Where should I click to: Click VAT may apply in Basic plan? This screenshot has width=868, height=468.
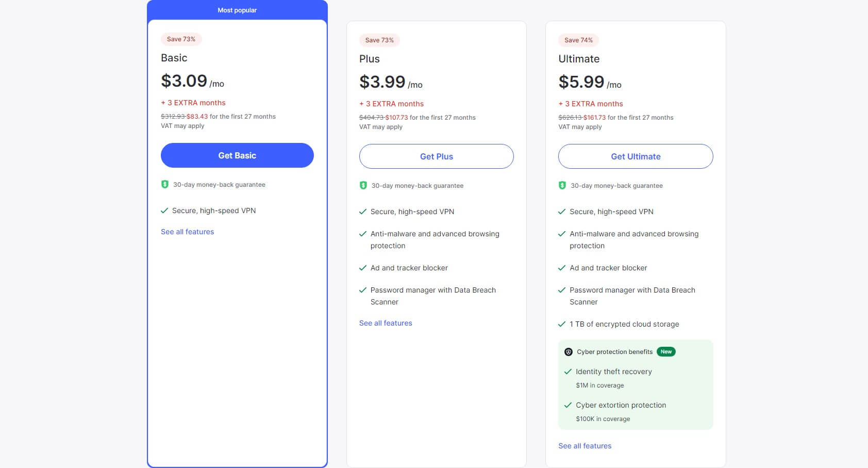coord(182,126)
